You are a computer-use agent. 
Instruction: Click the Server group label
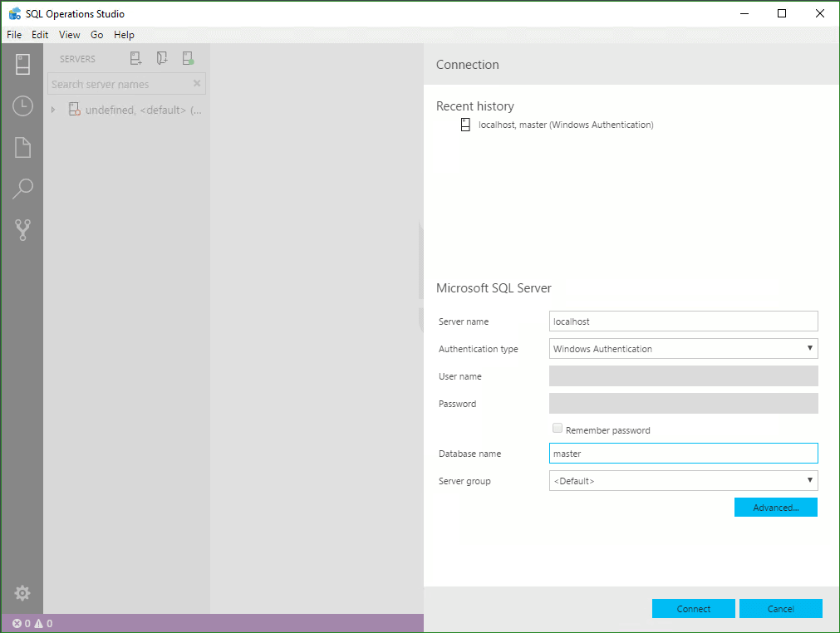tap(464, 481)
